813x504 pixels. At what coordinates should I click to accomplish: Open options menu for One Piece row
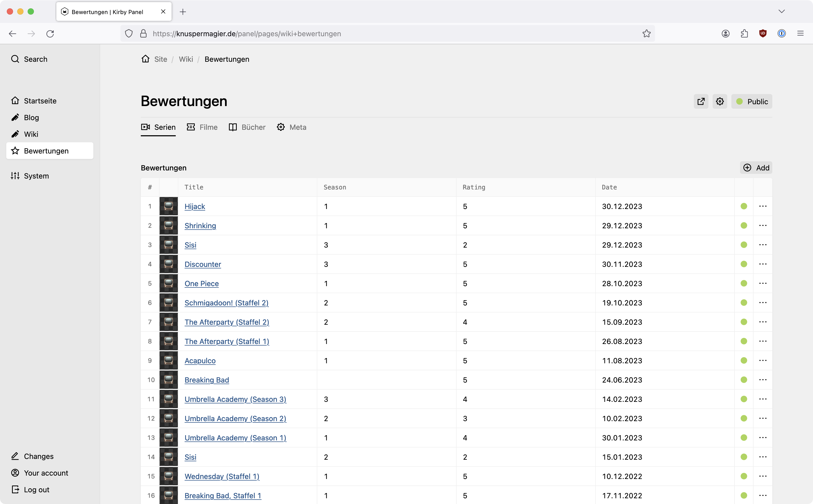coord(763,283)
